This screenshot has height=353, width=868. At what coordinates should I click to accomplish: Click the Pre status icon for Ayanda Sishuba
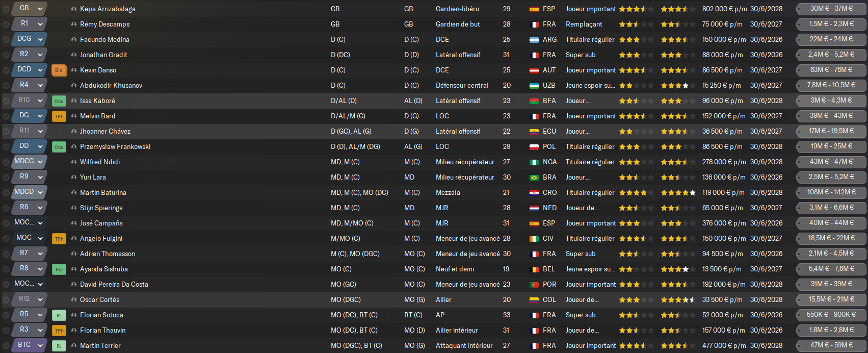59,269
